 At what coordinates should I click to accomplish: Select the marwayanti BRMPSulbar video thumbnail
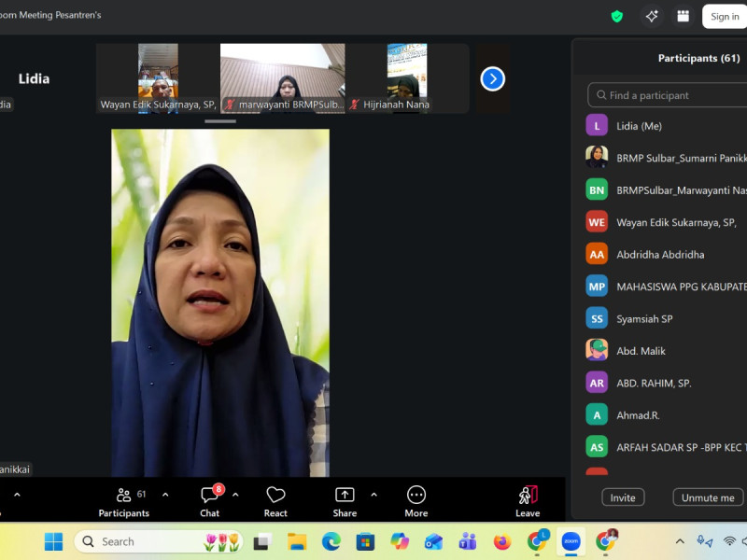[282, 78]
